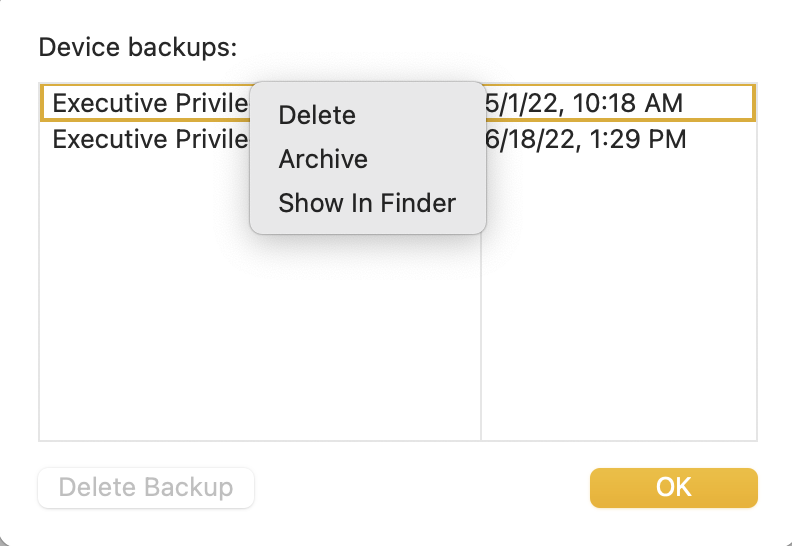Click Show In Finder menu entry

click(367, 203)
